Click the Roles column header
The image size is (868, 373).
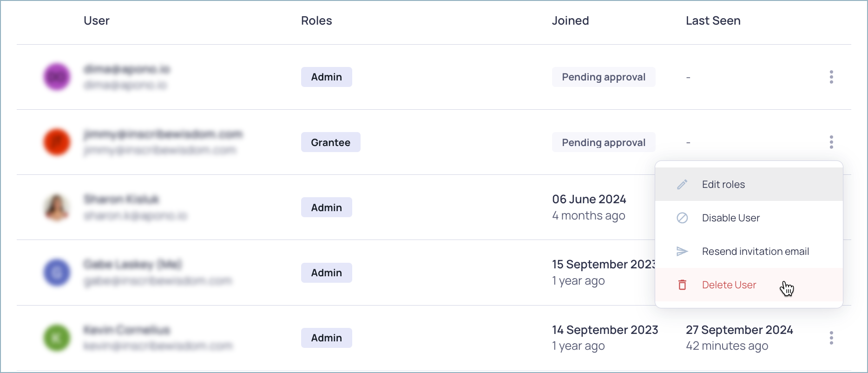tap(316, 21)
